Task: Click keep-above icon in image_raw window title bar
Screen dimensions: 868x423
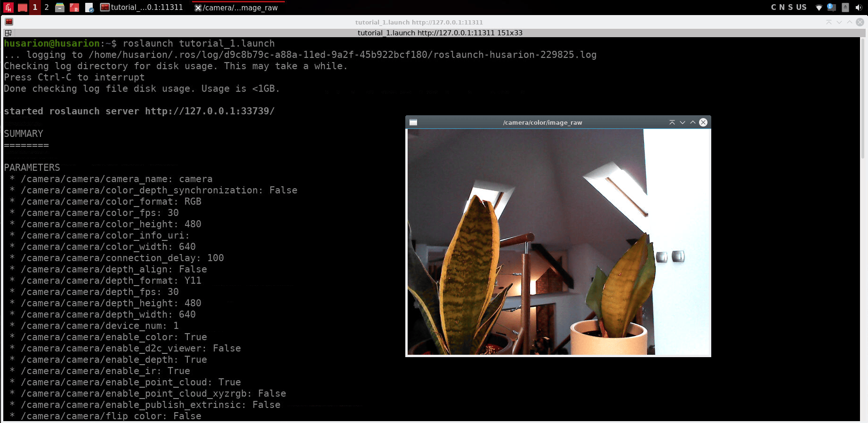Action: pos(672,122)
